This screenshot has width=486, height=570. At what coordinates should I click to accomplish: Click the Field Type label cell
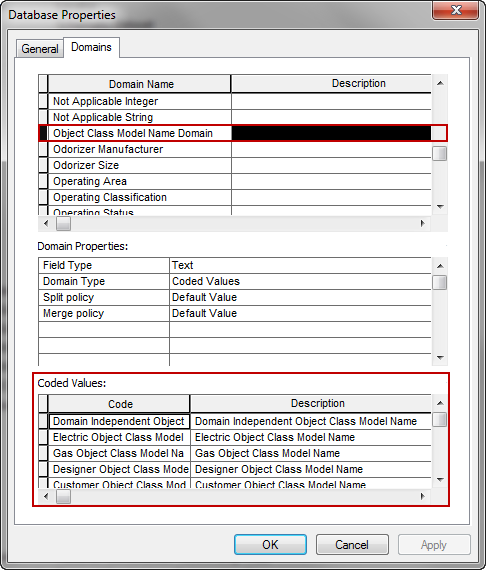coord(104,265)
